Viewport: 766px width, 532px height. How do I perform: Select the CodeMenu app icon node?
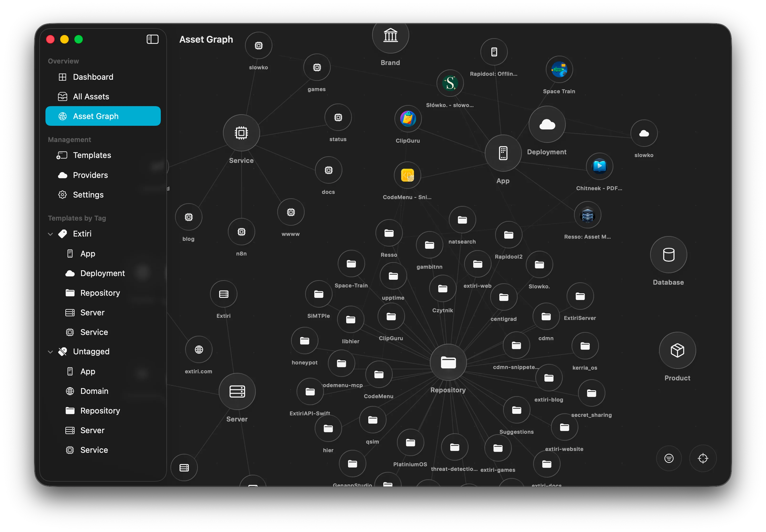coord(407,175)
